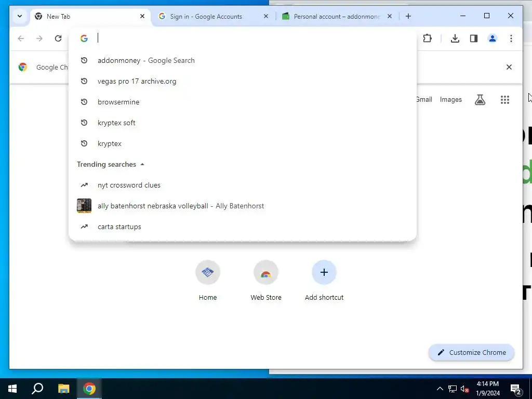The width and height of the screenshot is (532, 399).
Task: Open the Home shortcut
Action: (x=208, y=281)
